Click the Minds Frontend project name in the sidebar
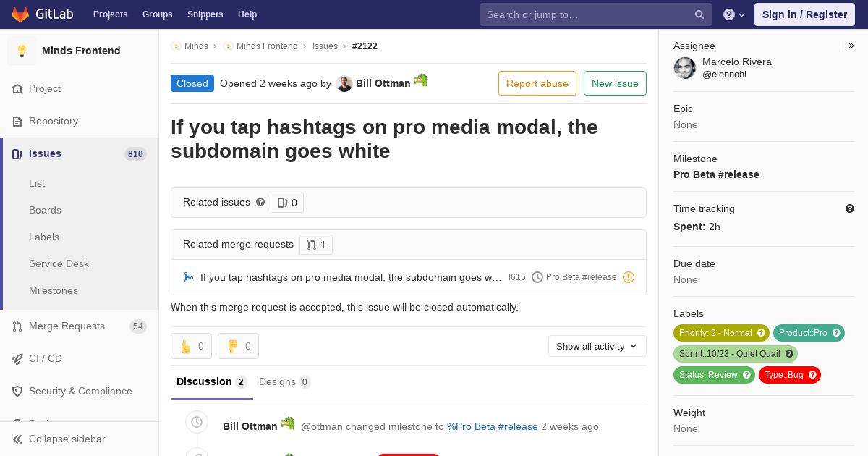Viewport: 868px width, 456px height. pyautogui.click(x=81, y=51)
